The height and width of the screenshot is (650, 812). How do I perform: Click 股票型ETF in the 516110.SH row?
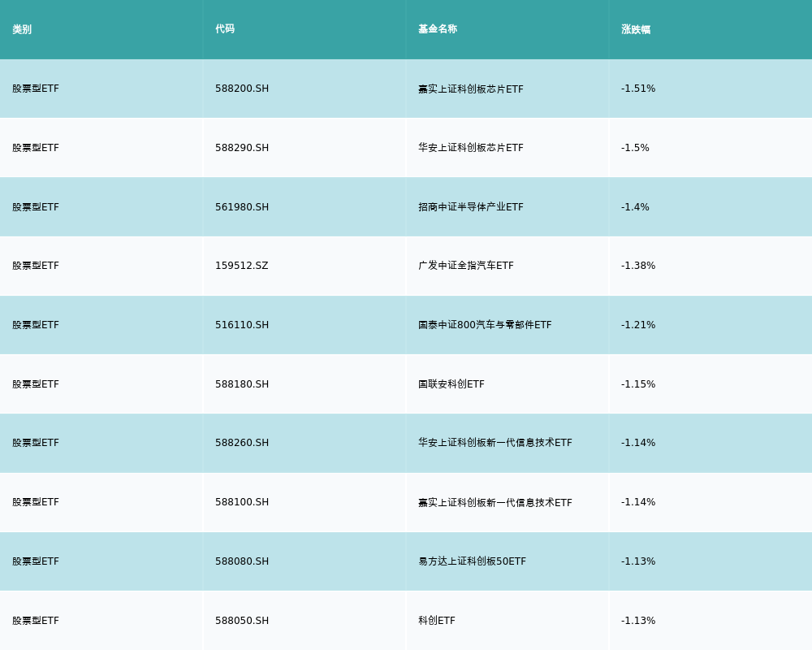(36, 325)
